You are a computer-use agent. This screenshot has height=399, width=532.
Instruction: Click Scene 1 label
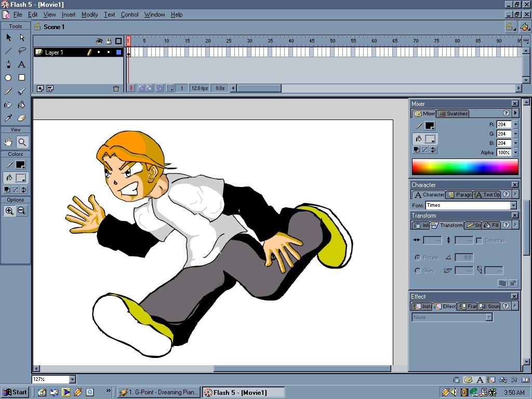click(54, 27)
